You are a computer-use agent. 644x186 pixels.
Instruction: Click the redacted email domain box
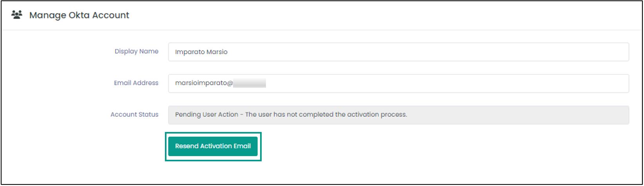coord(250,83)
